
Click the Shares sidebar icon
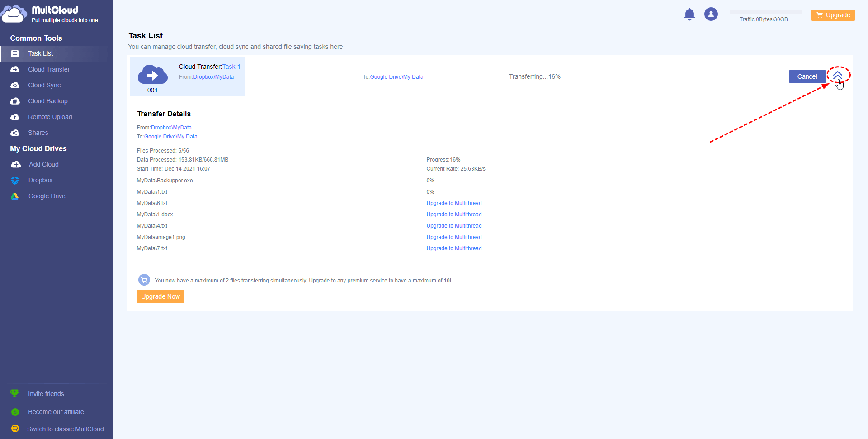point(15,133)
